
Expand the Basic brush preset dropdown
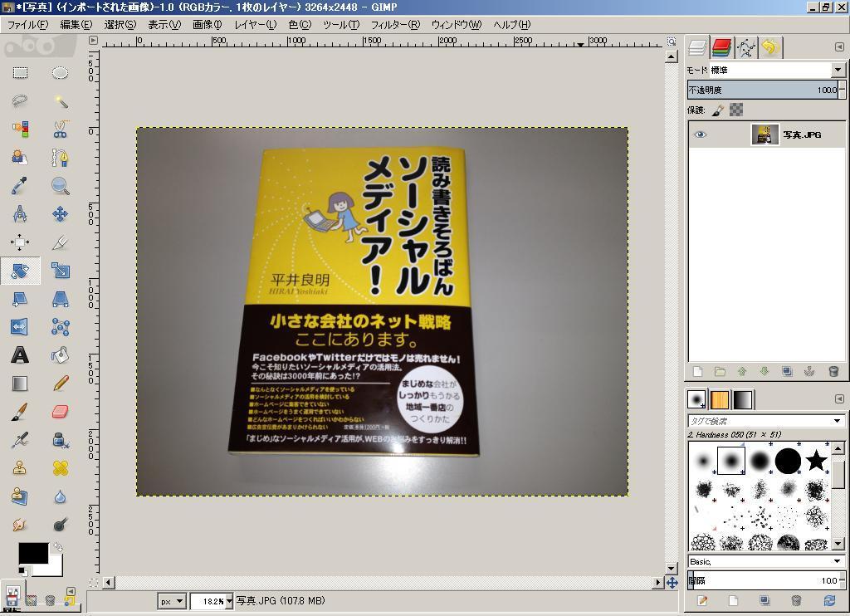click(x=837, y=562)
